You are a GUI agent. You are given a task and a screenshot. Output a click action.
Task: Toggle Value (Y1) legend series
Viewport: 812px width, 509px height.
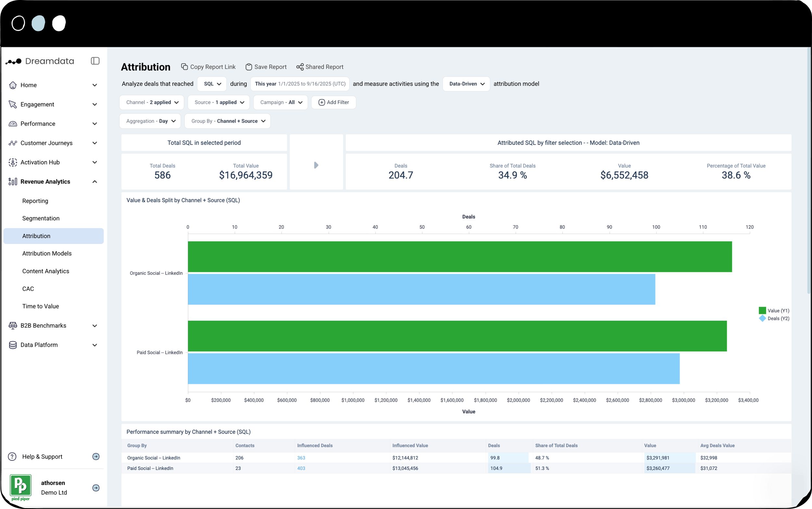(774, 311)
